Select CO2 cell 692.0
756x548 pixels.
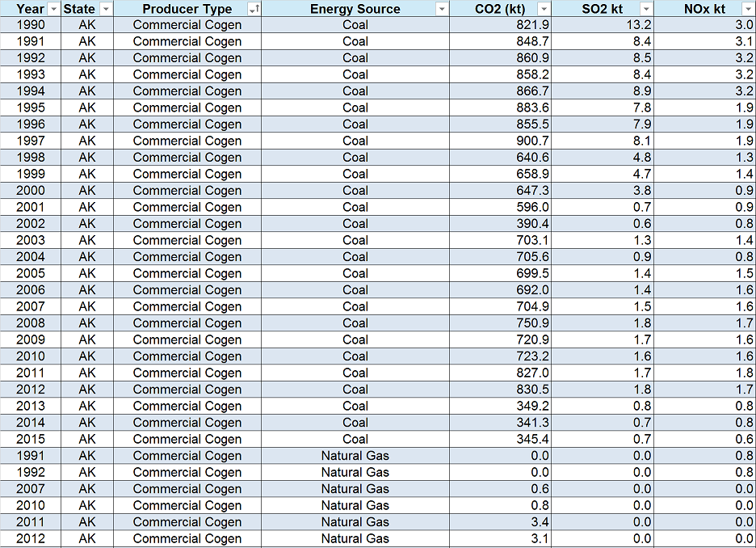click(x=501, y=290)
